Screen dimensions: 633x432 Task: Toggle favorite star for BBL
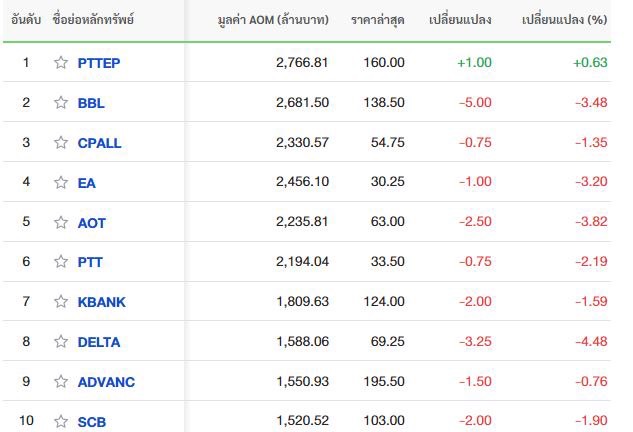(61, 103)
